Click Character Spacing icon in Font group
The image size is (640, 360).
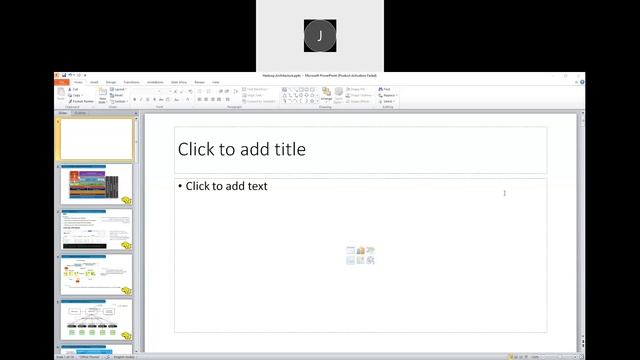[x=168, y=100]
